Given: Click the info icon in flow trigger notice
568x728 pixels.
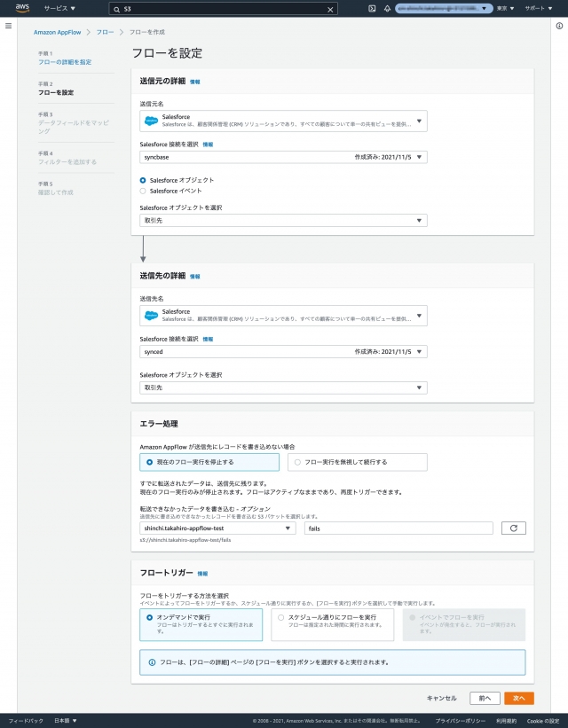Looking at the screenshot, I should [152, 662].
